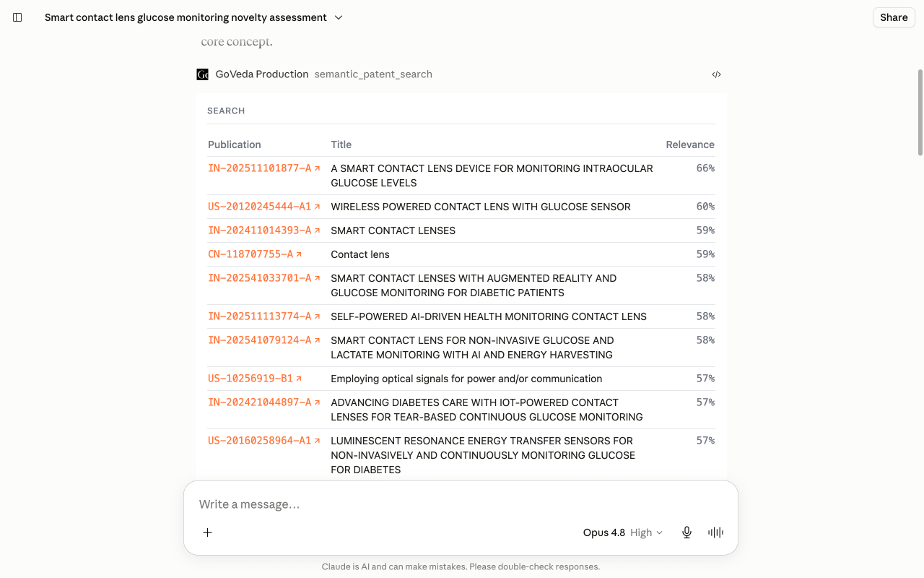Toggle the sidebar panel icon

18,17
